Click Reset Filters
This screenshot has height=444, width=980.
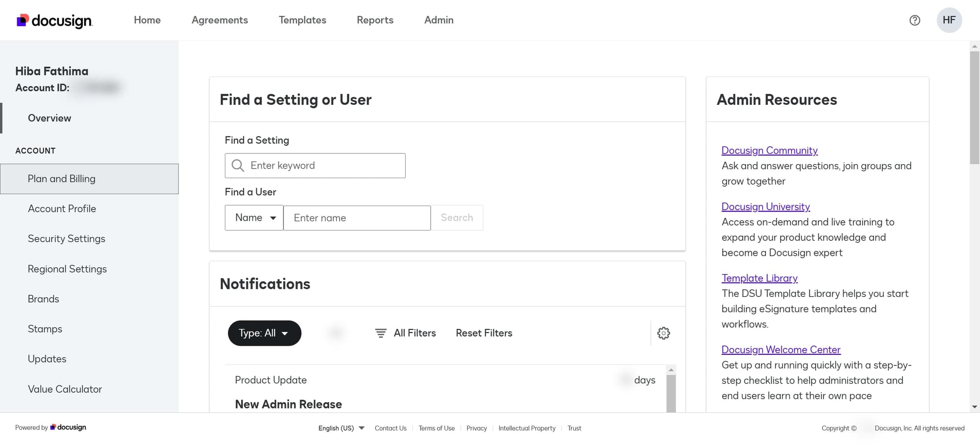(x=484, y=333)
